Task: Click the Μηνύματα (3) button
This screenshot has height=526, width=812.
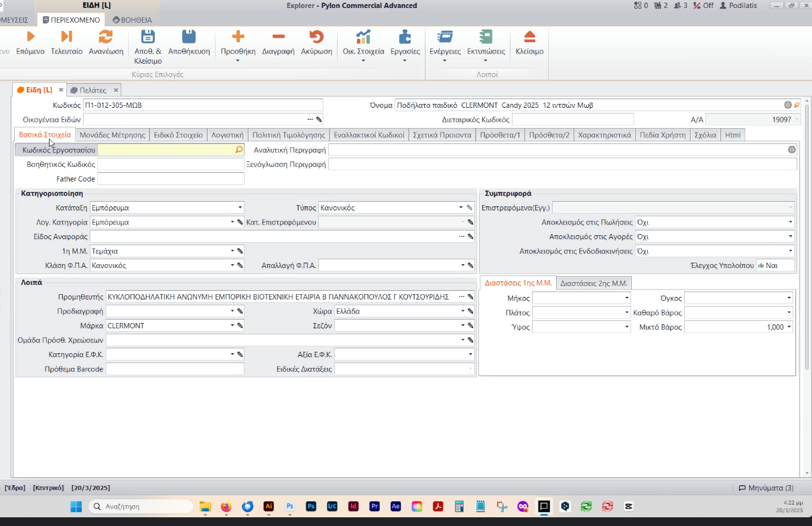Action: click(766, 488)
